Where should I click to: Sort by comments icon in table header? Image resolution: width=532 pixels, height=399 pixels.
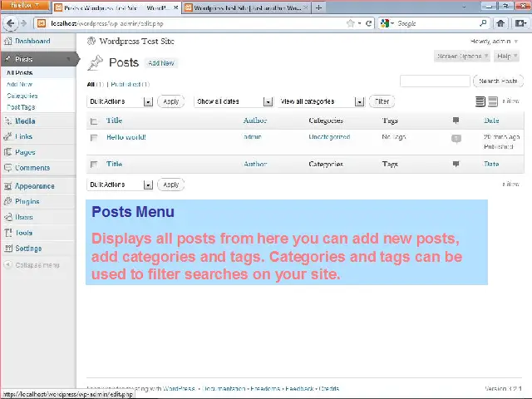456,120
